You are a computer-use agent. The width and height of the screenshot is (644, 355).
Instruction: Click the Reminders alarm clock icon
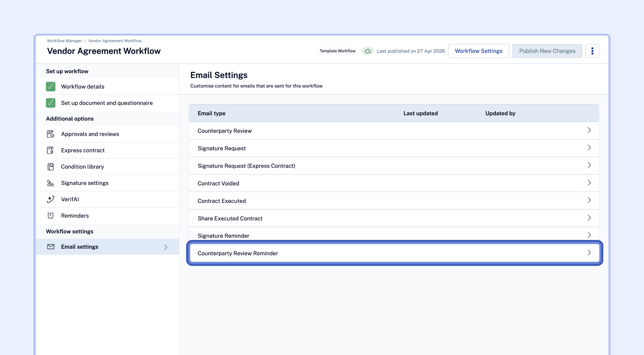click(x=51, y=216)
